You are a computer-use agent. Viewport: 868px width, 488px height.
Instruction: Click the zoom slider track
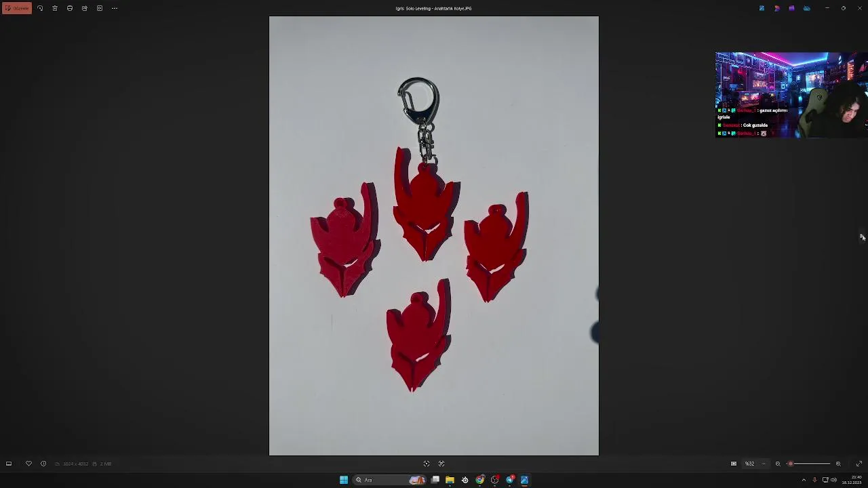810,464
